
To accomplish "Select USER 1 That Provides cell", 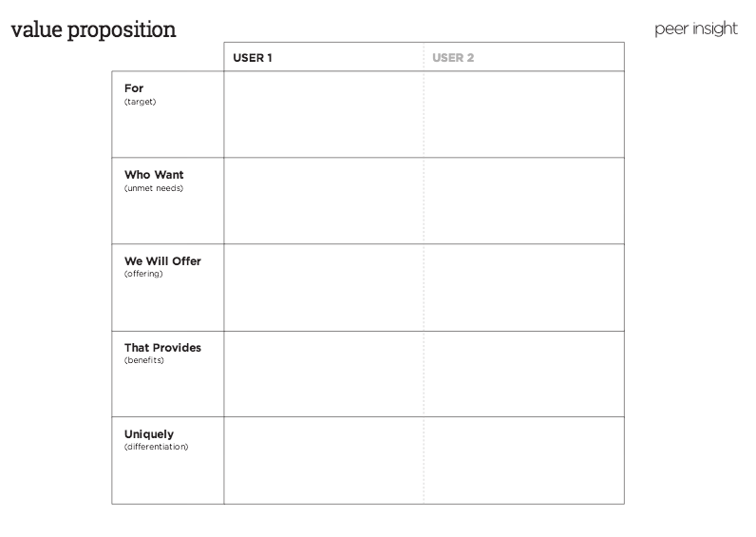I will (x=324, y=374).
